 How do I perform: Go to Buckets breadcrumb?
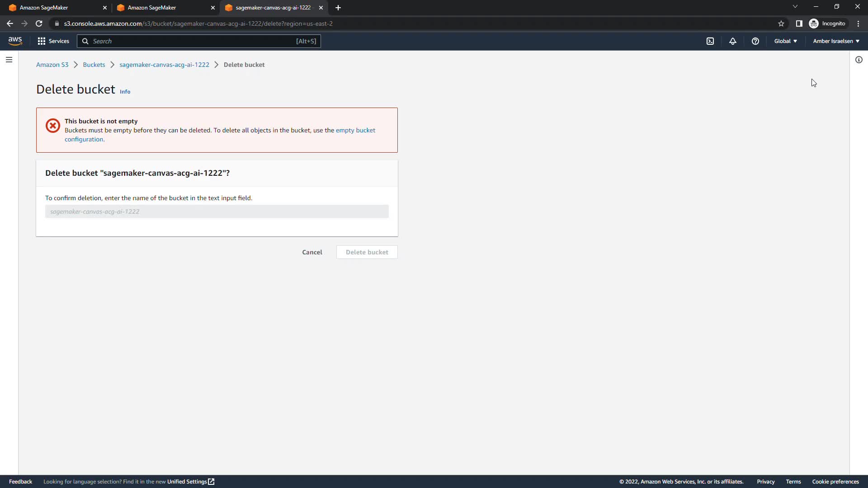click(x=94, y=65)
